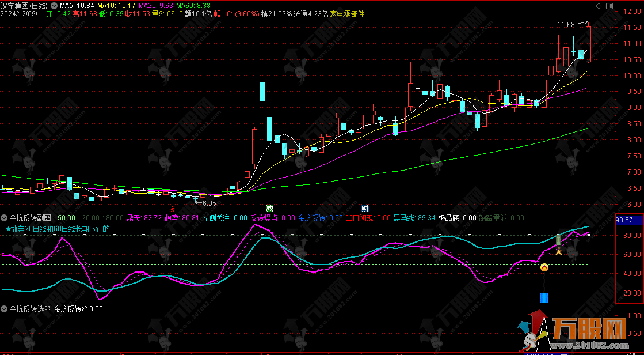Click the float shares 流通4.23亿
This screenshot has width=644, height=355.
[x=311, y=14]
